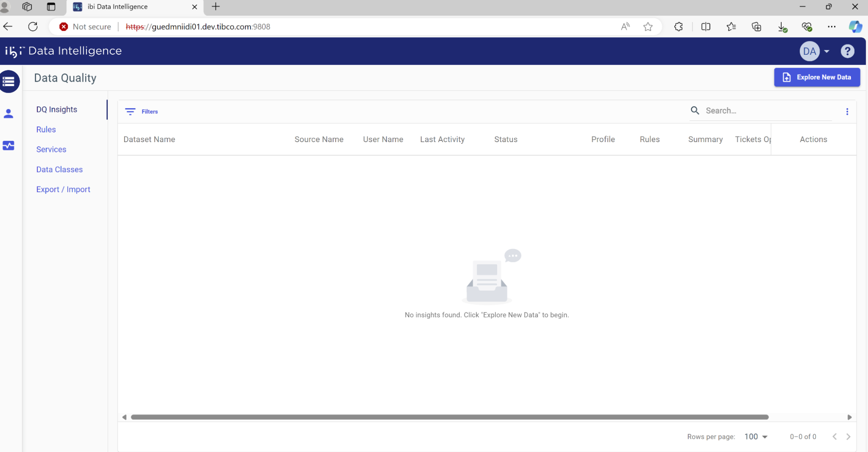Open the tab actions menu icon

point(51,7)
